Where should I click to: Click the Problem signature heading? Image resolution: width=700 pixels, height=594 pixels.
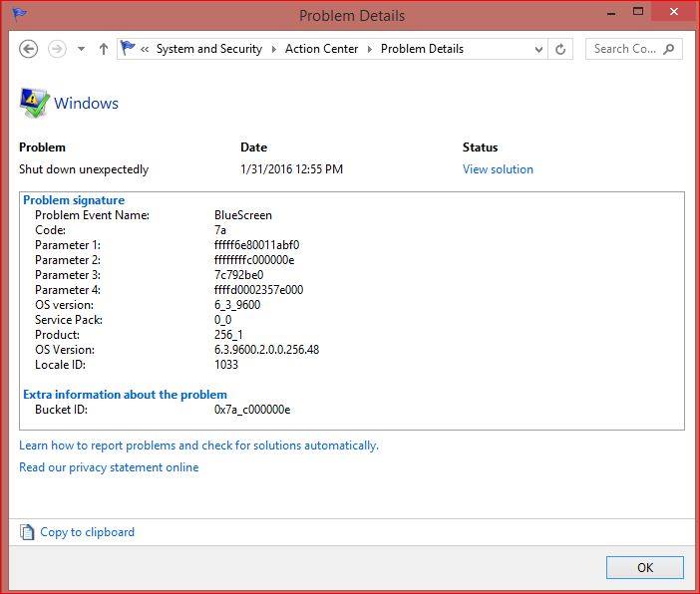click(74, 200)
